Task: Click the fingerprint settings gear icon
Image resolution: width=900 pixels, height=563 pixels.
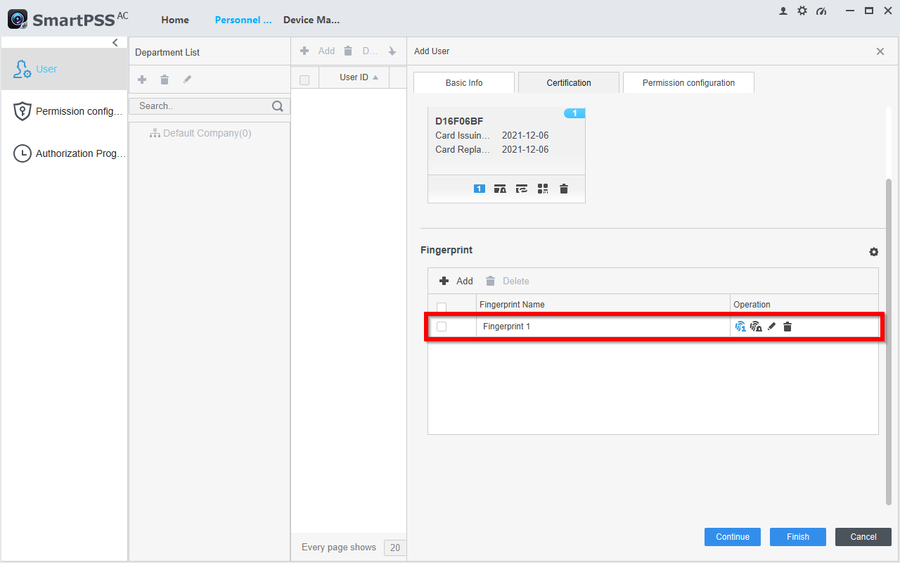Action: click(x=873, y=252)
